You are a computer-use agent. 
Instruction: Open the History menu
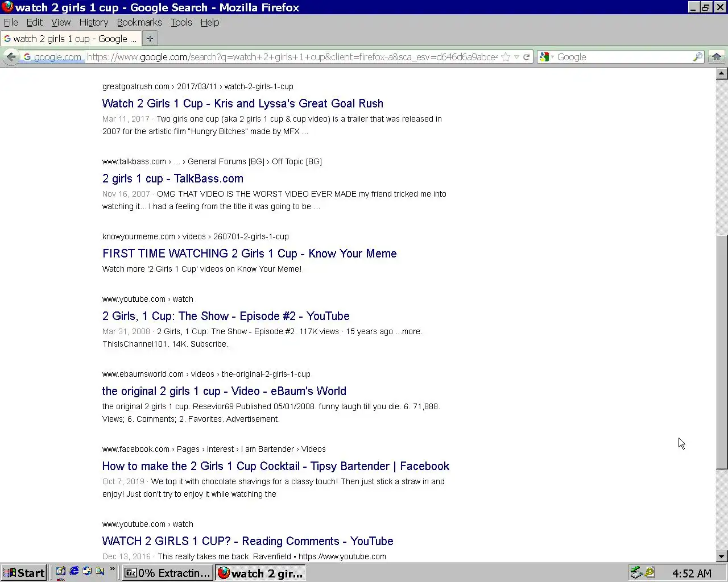coord(94,22)
